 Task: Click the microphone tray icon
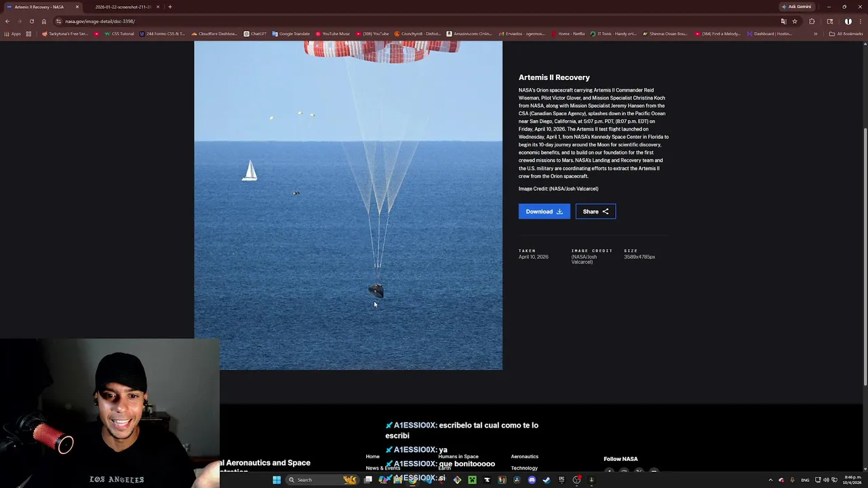click(x=792, y=480)
